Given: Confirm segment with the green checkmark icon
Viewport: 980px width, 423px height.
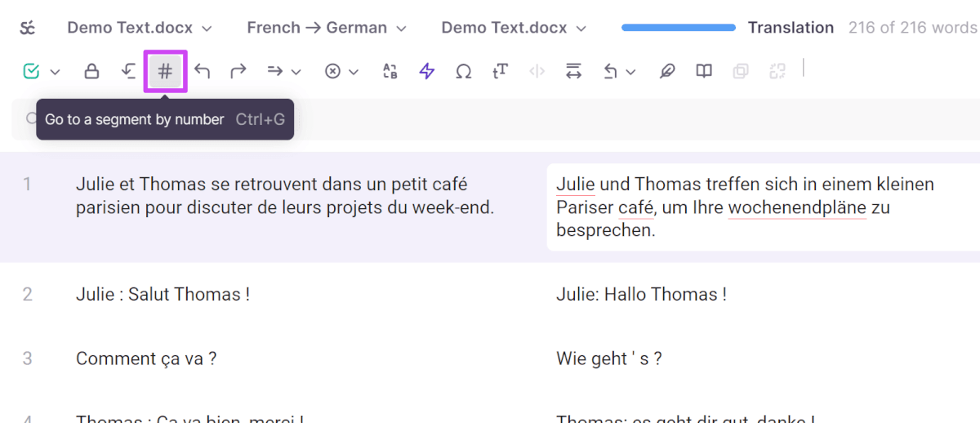Looking at the screenshot, I should (x=31, y=72).
